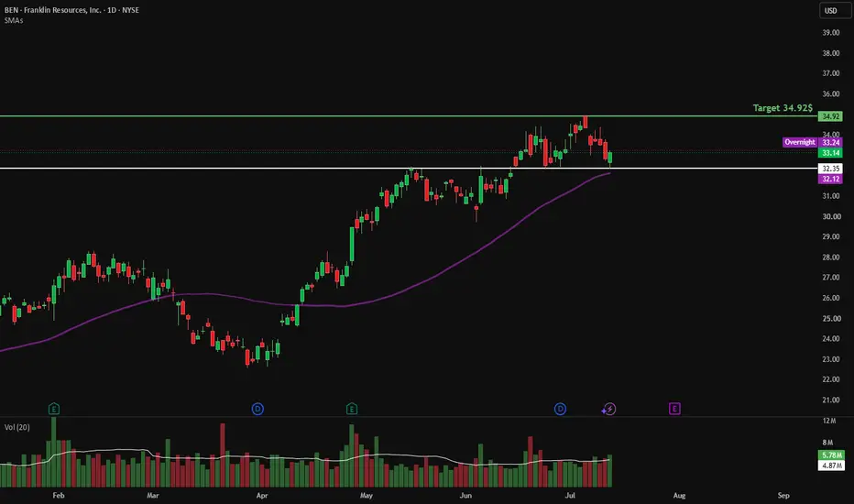Viewport: 854px width, 504px height.
Task: Click the Feb label on time axis
Action: 59,495
